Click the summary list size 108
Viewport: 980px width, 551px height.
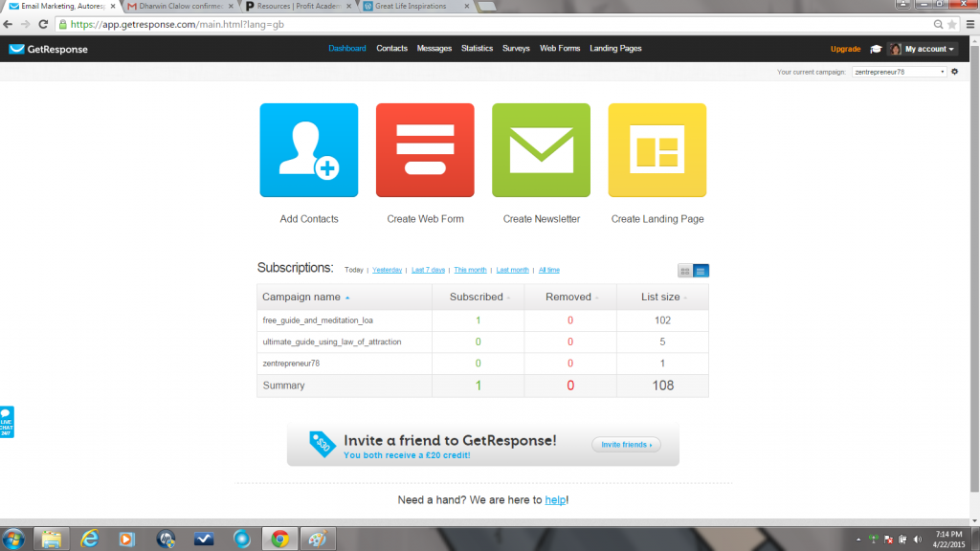[x=663, y=386]
